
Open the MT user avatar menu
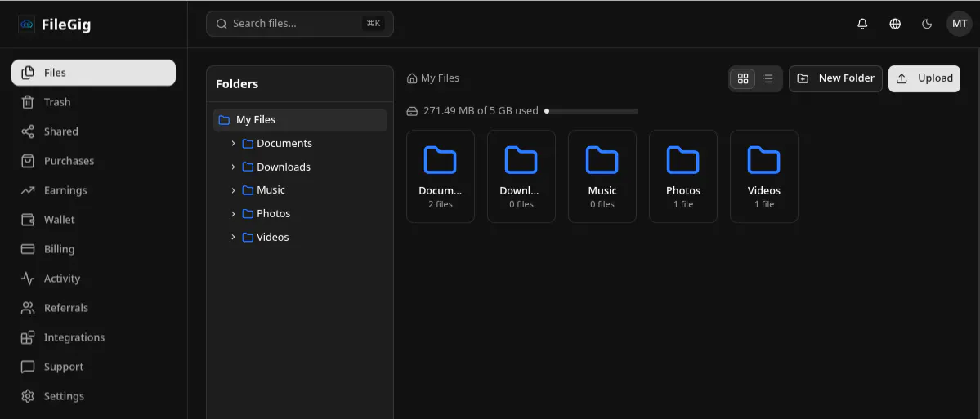[960, 24]
